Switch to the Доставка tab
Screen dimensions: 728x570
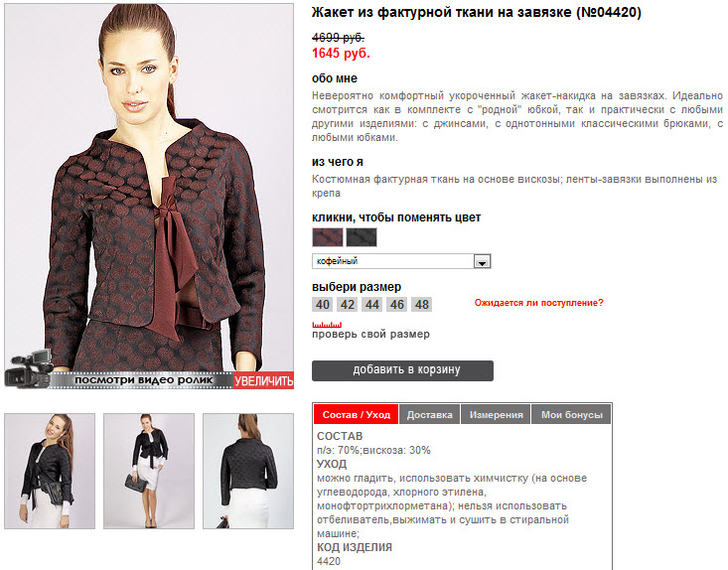429,414
